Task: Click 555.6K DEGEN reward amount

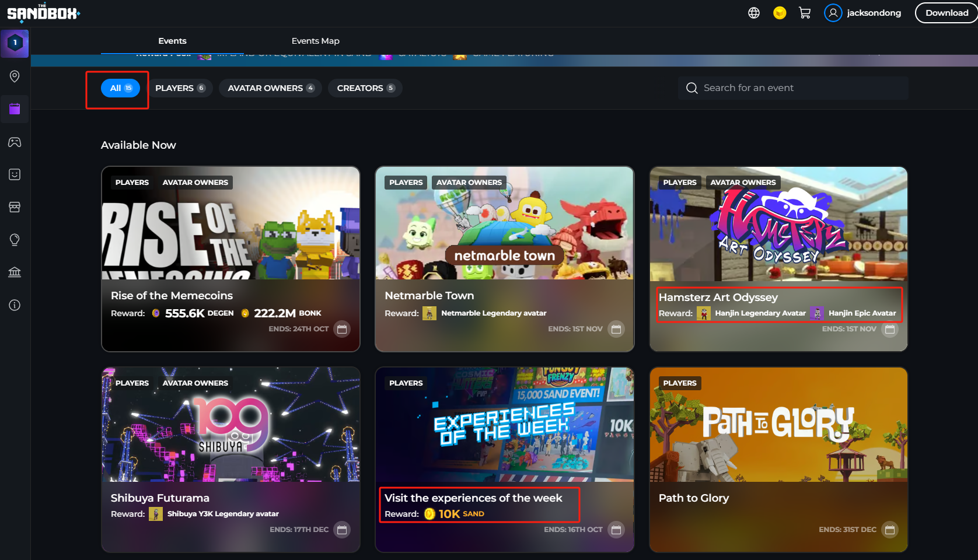Action: (x=199, y=313)
